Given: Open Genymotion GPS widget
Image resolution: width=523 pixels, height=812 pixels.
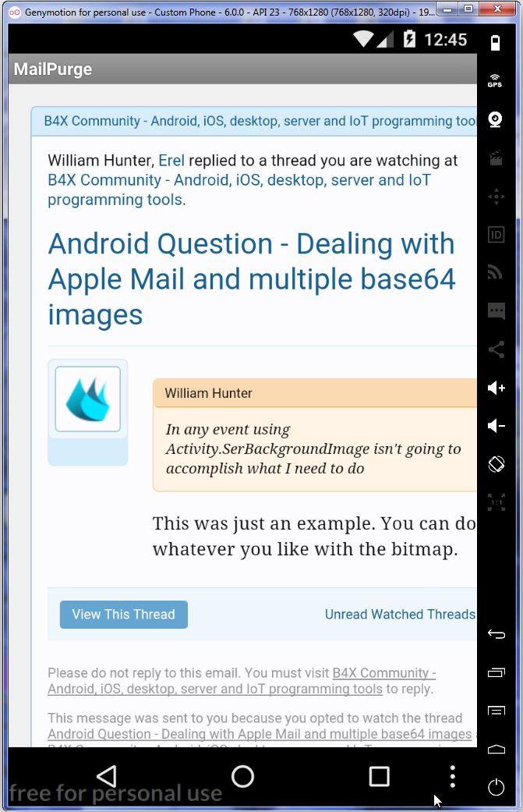Looking at the screenshot, I should 496,81.
